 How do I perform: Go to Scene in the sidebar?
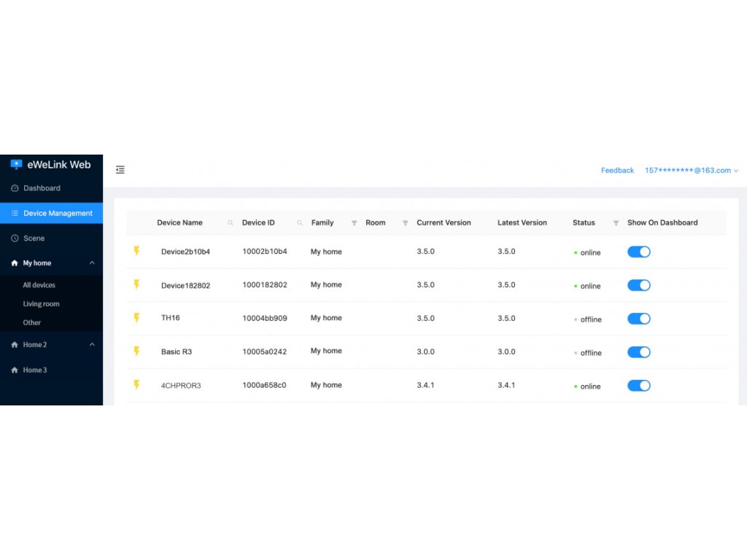click(52, 238)
